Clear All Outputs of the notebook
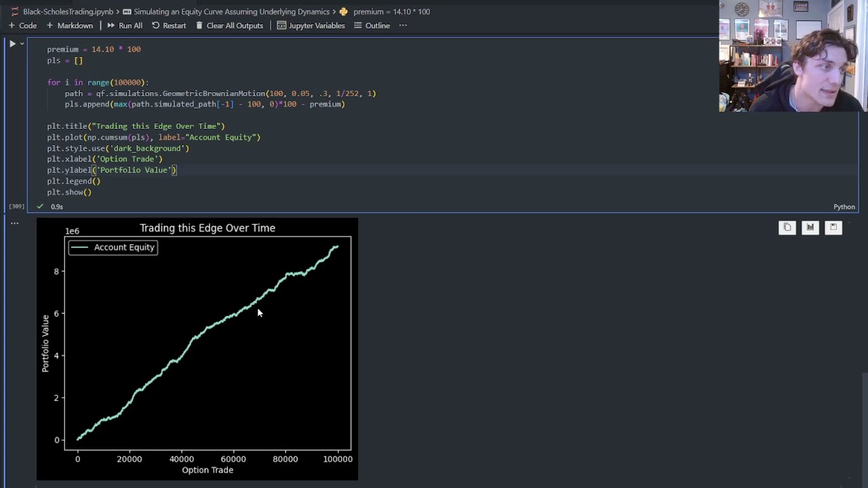The image size is (868, 488). (229, 26)
